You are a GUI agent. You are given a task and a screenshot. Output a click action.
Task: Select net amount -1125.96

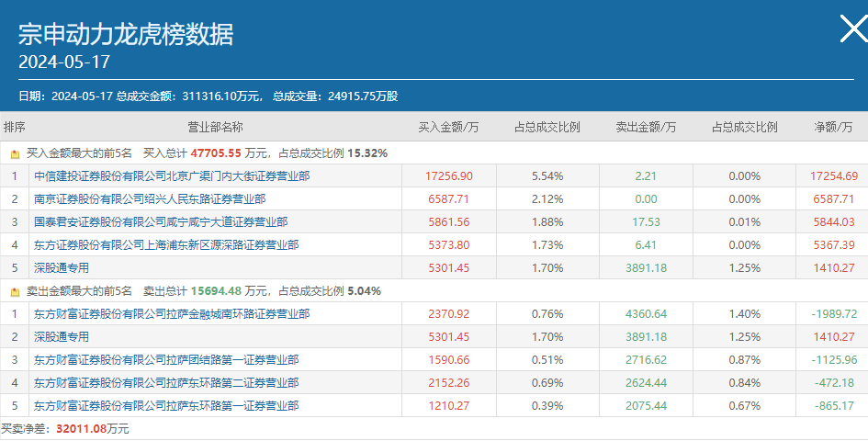coord(834,360)
